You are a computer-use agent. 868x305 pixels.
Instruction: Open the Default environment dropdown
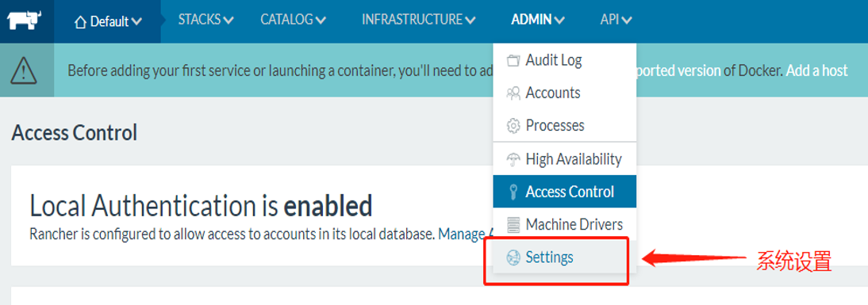coord(108,21)
